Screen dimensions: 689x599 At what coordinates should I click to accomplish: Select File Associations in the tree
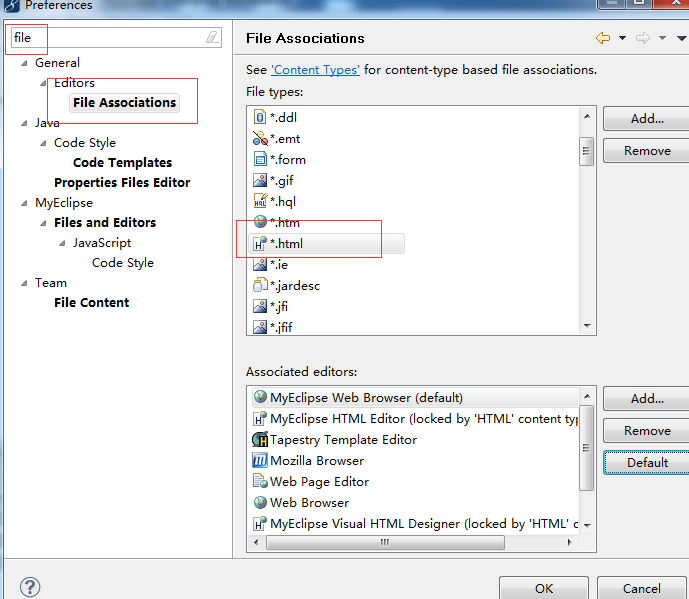[124, 102]
